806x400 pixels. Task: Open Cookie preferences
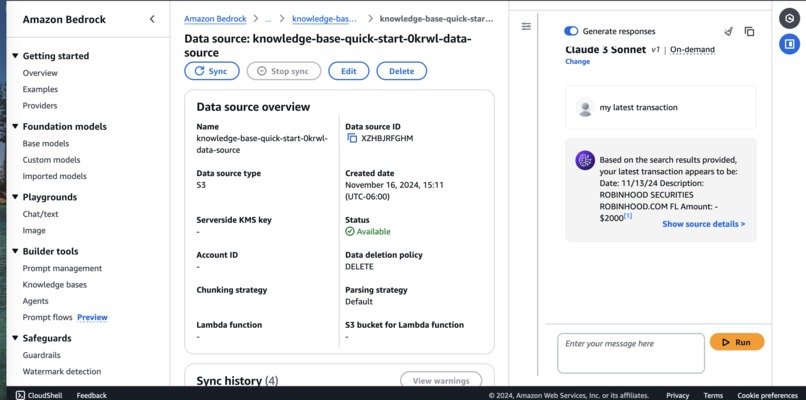767,395
